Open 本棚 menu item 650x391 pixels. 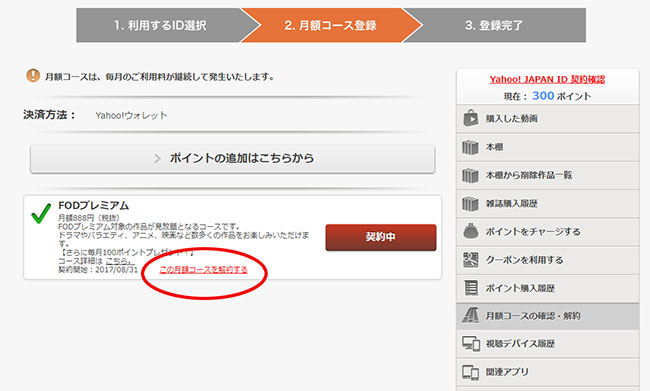pos(548,147)
